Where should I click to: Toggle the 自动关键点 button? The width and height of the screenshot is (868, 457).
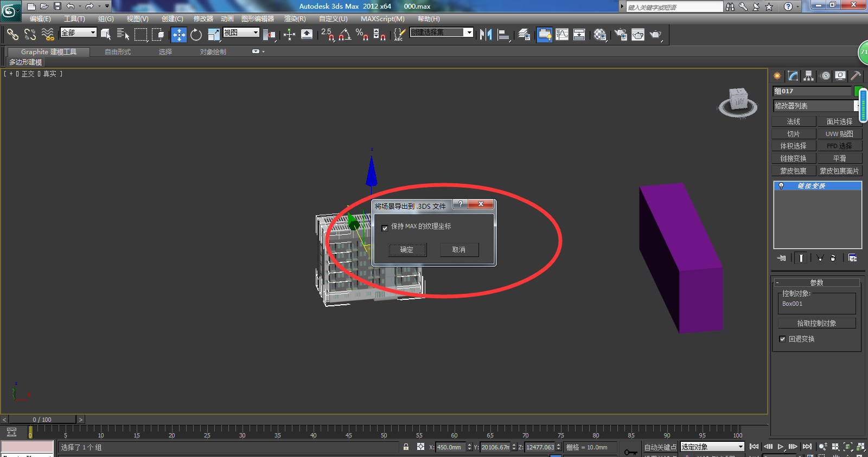pos(660,447)
